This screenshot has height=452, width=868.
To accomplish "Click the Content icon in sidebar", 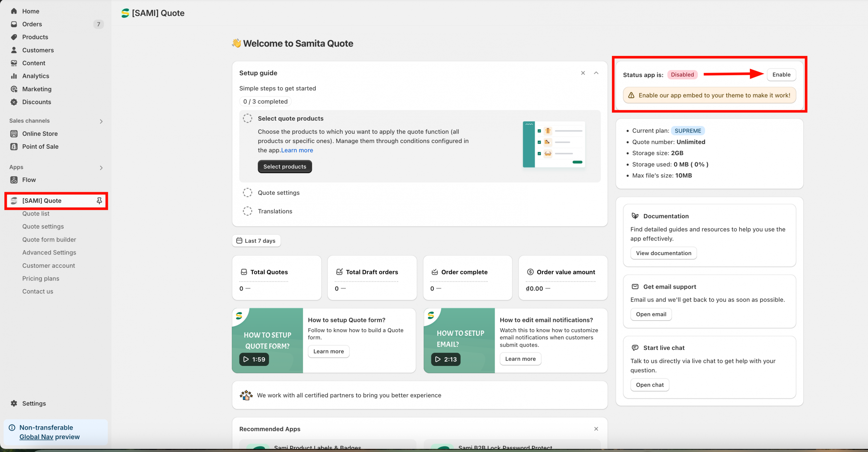I will click(14, 63).
